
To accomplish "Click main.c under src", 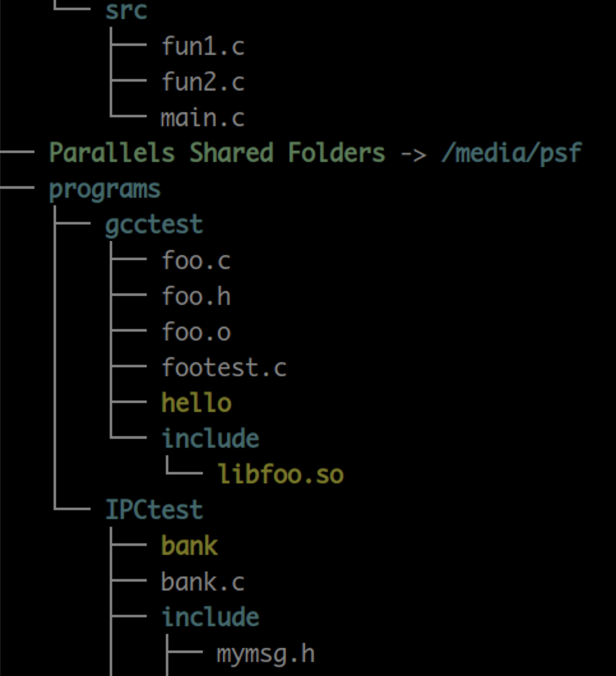I will point(203,118).
